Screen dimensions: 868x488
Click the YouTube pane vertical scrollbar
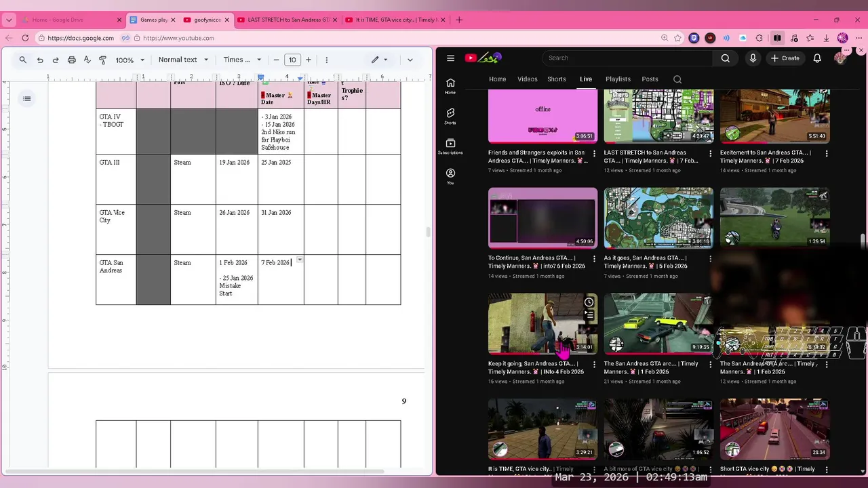tap(863, 241)
